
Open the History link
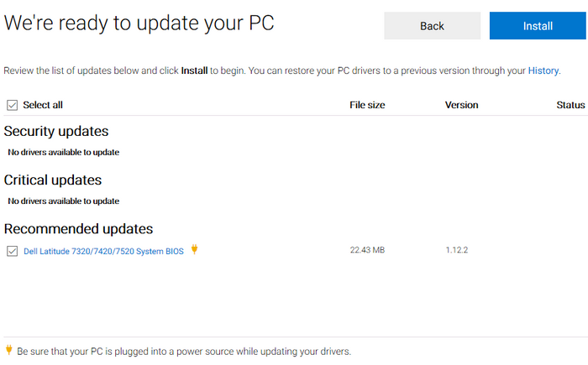click(543, 70)
